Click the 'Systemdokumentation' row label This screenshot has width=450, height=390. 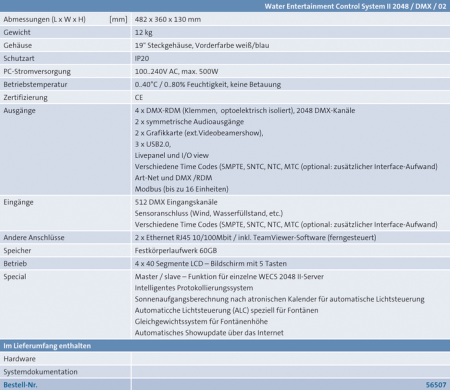click(x=40, y=372)
